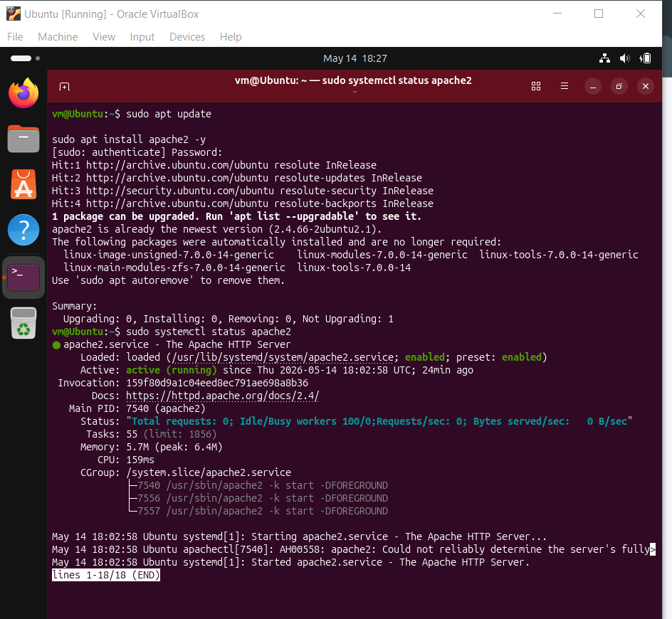Click process 7557 apache2 tree entry
Viewport: 672px width, 619px height.
pyautogui.click(x=263, y=511)
